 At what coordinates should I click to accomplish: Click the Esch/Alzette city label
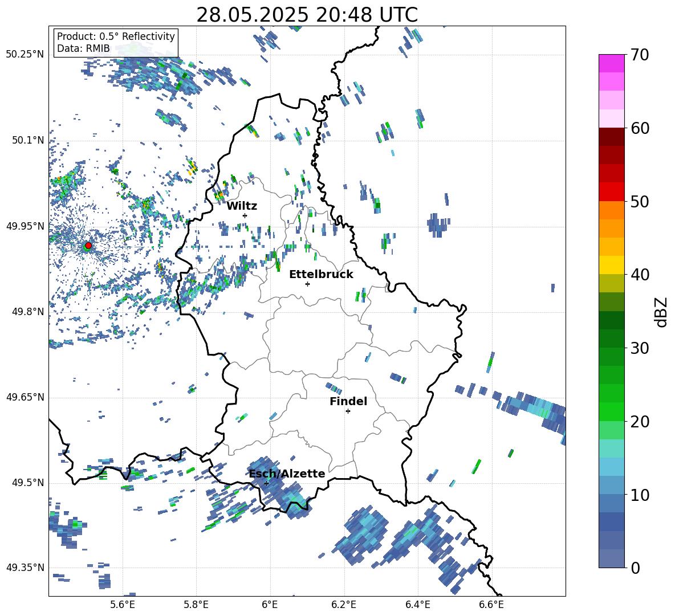click(287, 474)
